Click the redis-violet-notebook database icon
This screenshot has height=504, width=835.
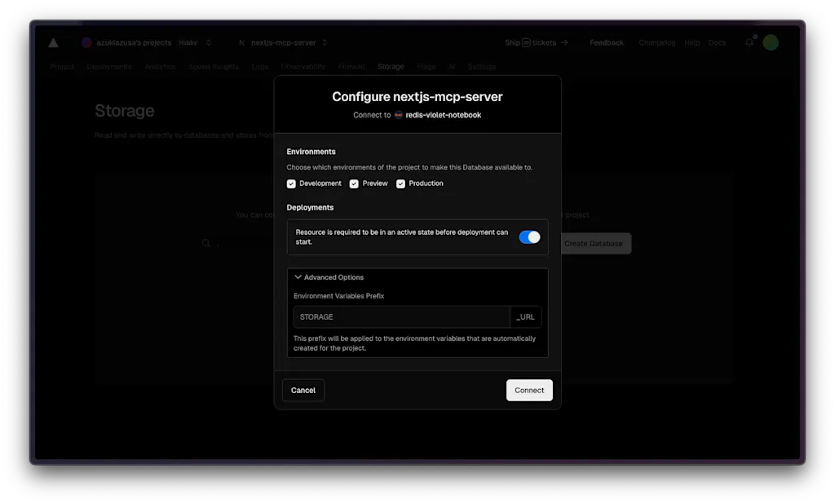click(x=398, y=115)
